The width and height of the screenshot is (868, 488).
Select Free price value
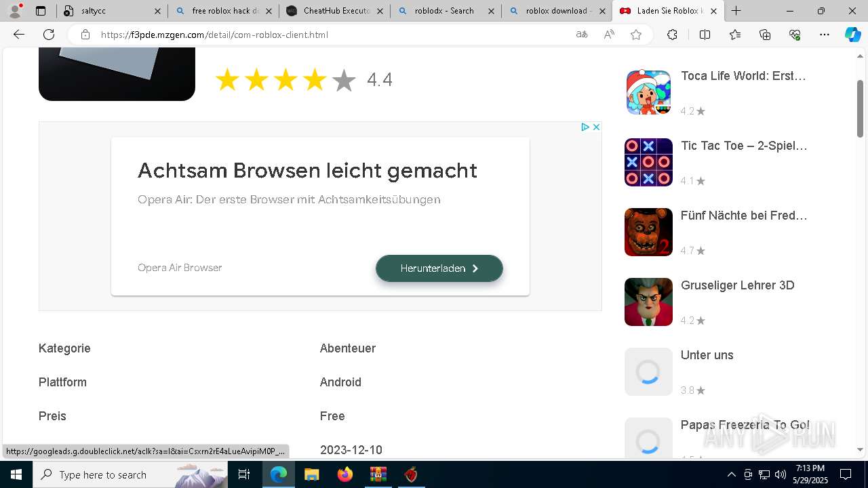point(332,416)
